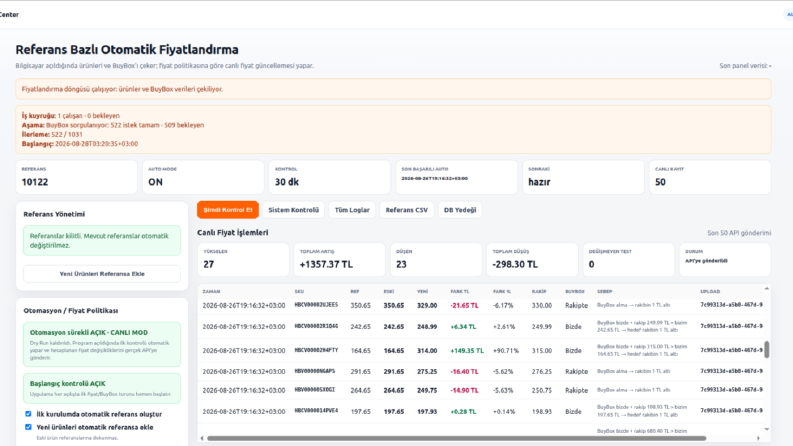Create a DB Yedeği backup
Viewport: 793px width, 446px height.
(x=460, y=210)
